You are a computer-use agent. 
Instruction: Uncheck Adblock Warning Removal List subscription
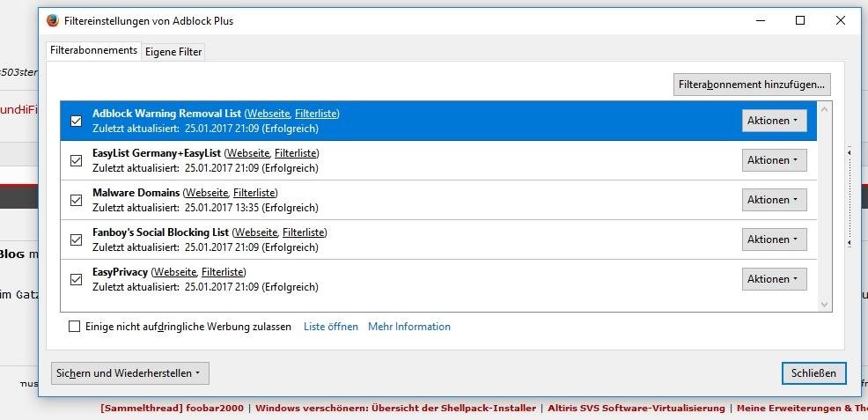(77, 121)
